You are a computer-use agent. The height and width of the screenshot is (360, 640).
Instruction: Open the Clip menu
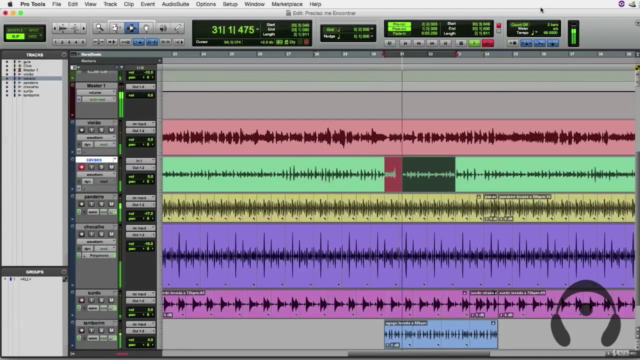(129, 4)
